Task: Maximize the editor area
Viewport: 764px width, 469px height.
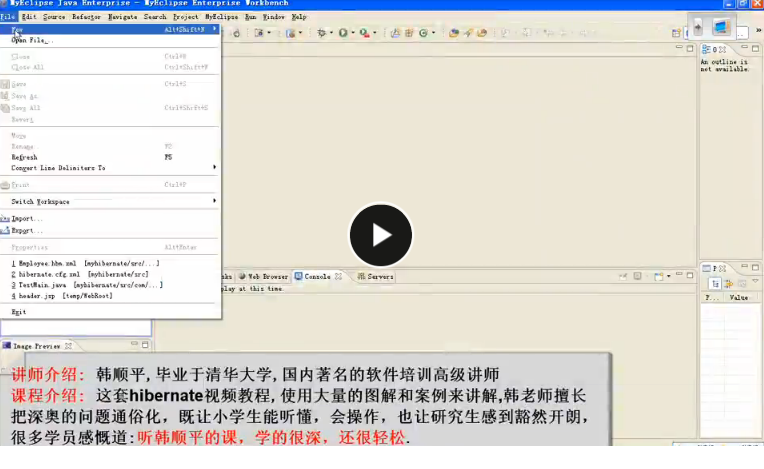Action: coord(690,48)
